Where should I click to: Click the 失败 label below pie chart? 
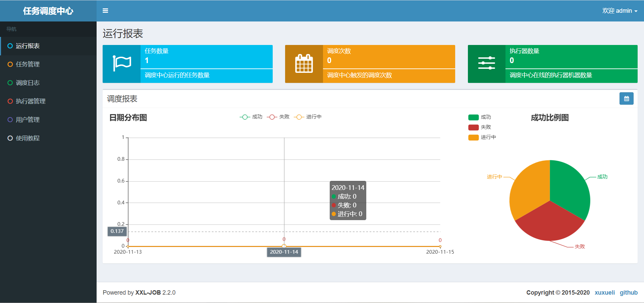click(x=580, y=247)
